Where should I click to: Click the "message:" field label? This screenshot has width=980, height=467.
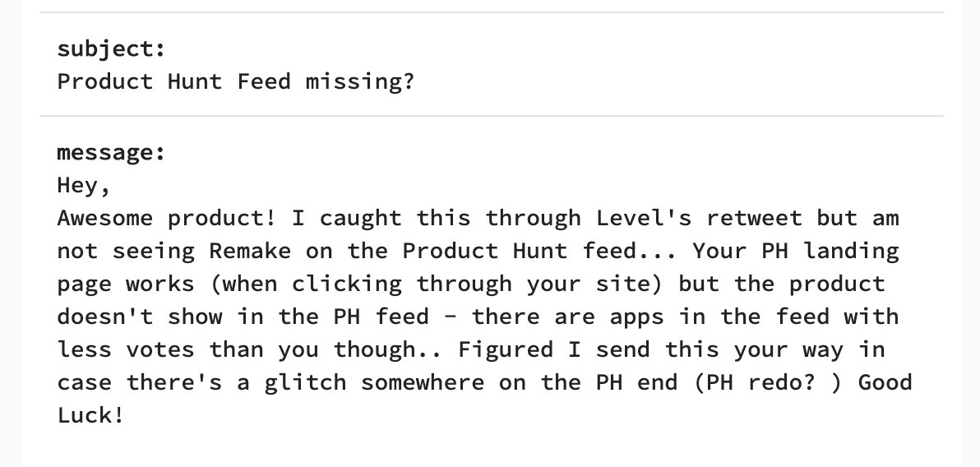click(111, 152)
